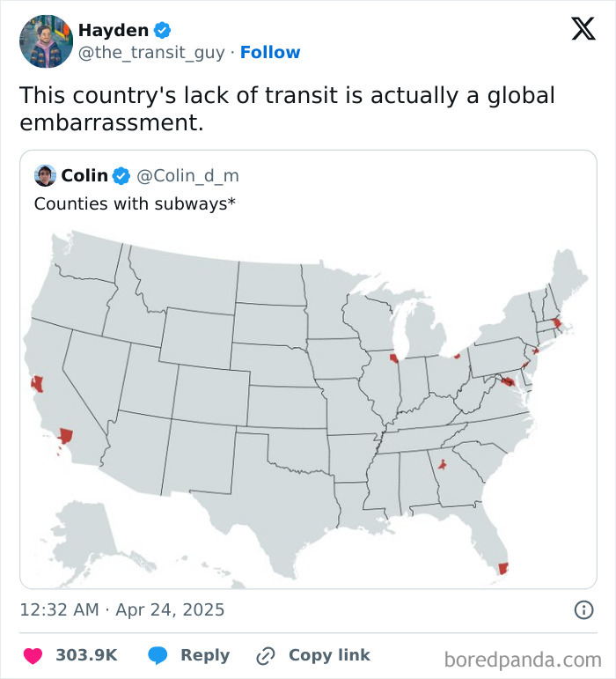This screenshot has height=679, width=616.
Task: Open Colin's small profile picture
Action: pos(45,175)
